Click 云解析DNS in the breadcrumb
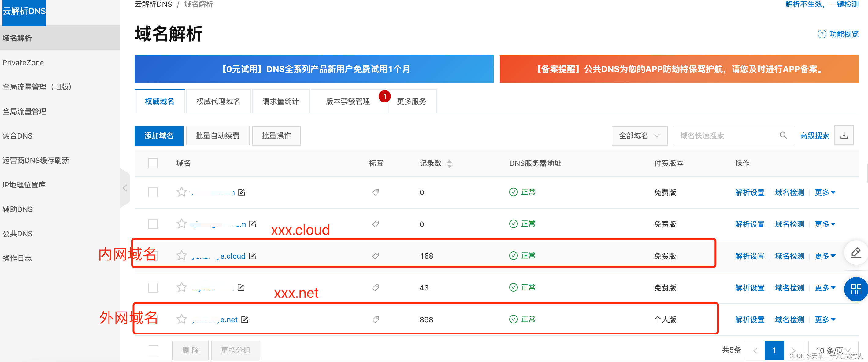 [153, 4]
